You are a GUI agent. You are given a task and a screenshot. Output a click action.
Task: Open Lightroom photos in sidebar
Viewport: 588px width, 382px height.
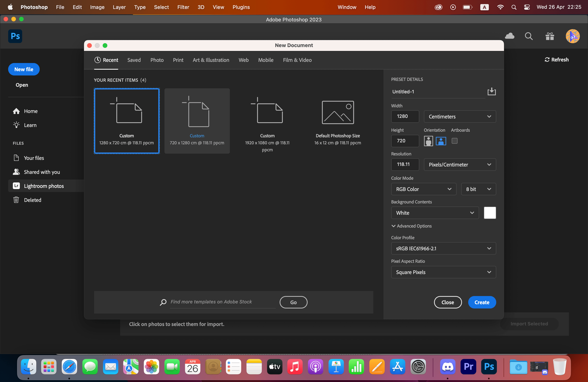tap(44, 186)
